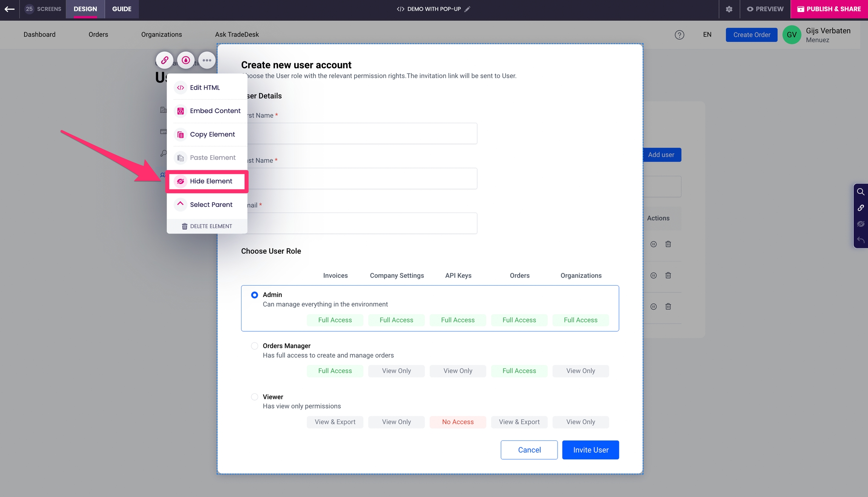The width and height of the screenshot is (868, 497).
Task: Click the help question mark icon
Action: (679, 35)
